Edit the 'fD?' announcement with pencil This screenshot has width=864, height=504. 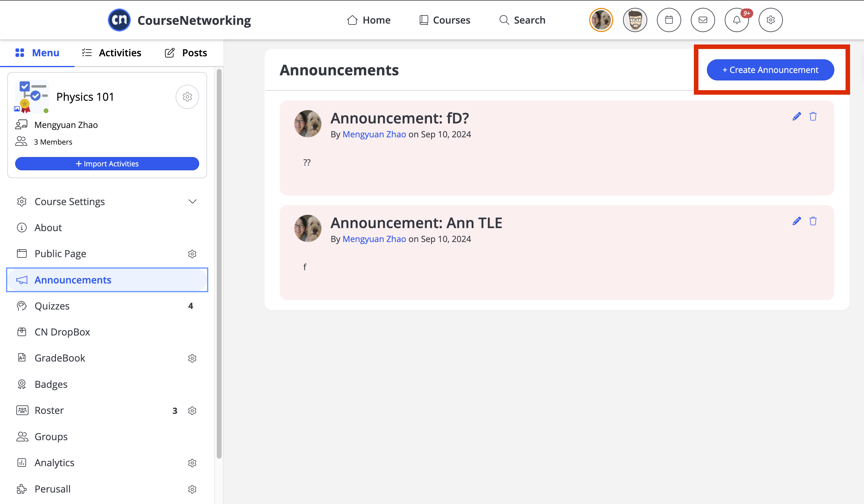(796, 116)
